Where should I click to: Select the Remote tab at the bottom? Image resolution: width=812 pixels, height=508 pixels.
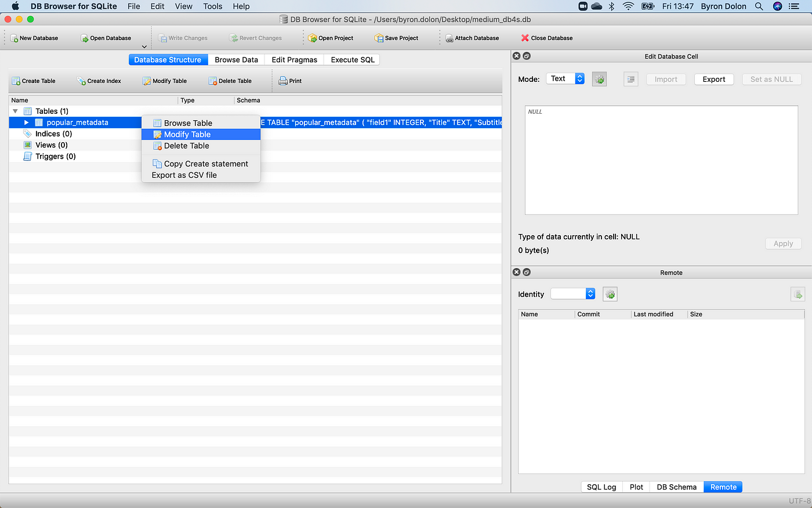(723, 487)
